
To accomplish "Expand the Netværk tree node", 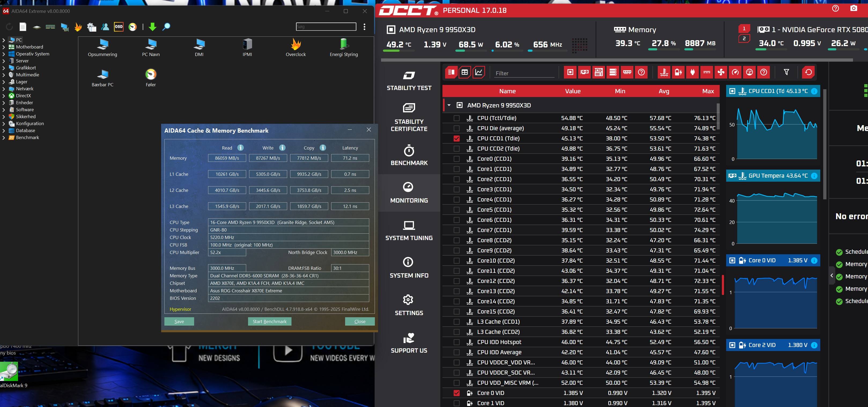I will [x=4, y=88].
